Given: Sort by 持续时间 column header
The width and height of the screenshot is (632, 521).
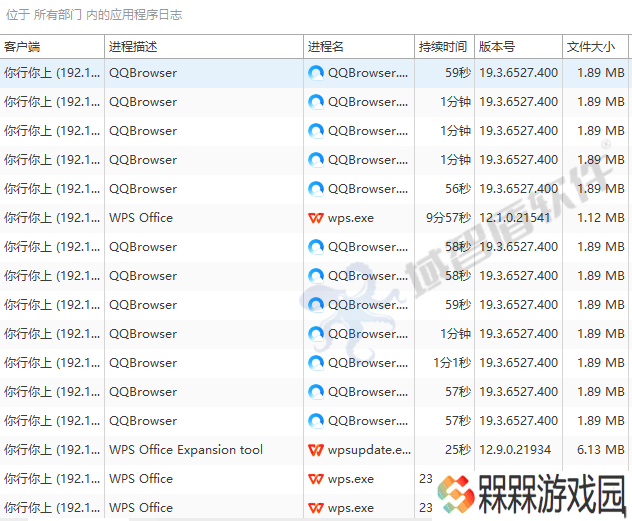Looking at the screenshot, I should pyautogui.click(x=443, y=47).
